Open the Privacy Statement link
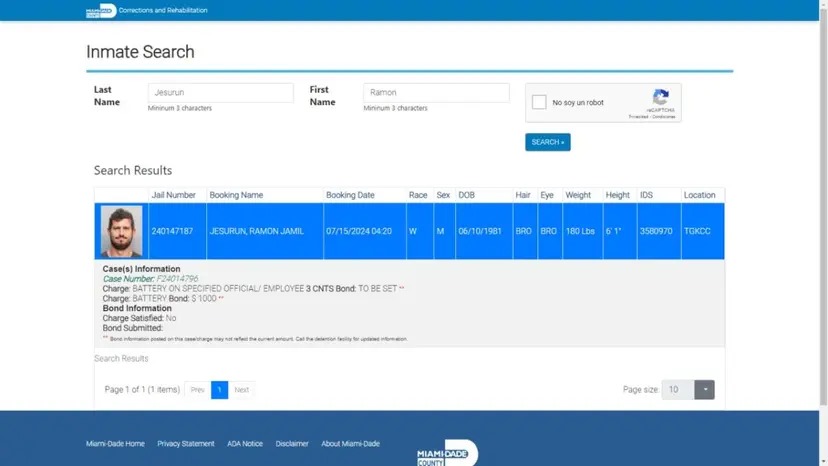The image size is (828, 466). pos(186,444)
